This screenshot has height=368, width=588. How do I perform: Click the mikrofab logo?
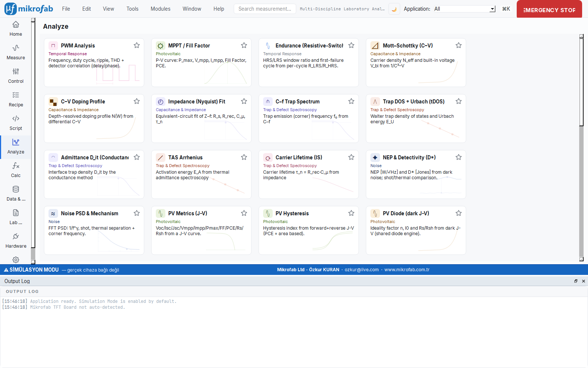29,9
